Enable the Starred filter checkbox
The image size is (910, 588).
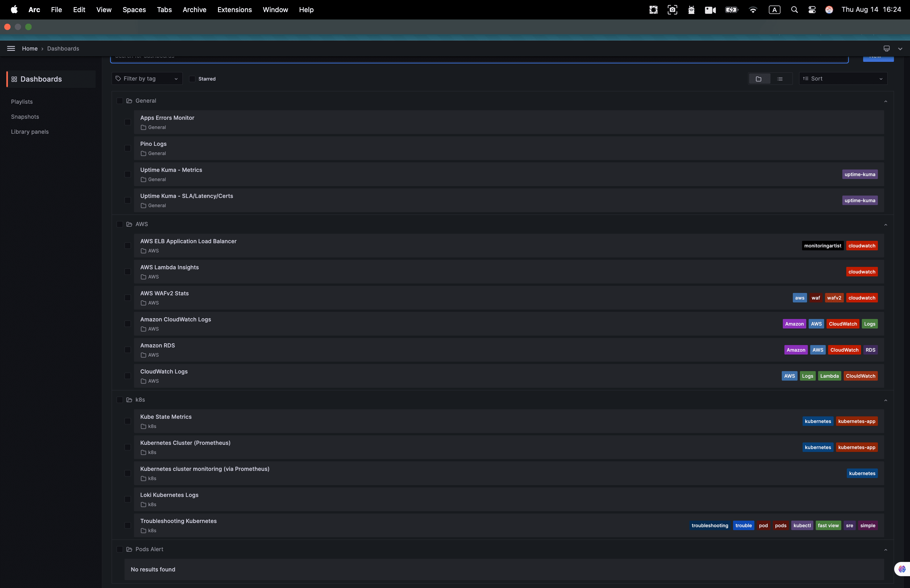[193, 79]
